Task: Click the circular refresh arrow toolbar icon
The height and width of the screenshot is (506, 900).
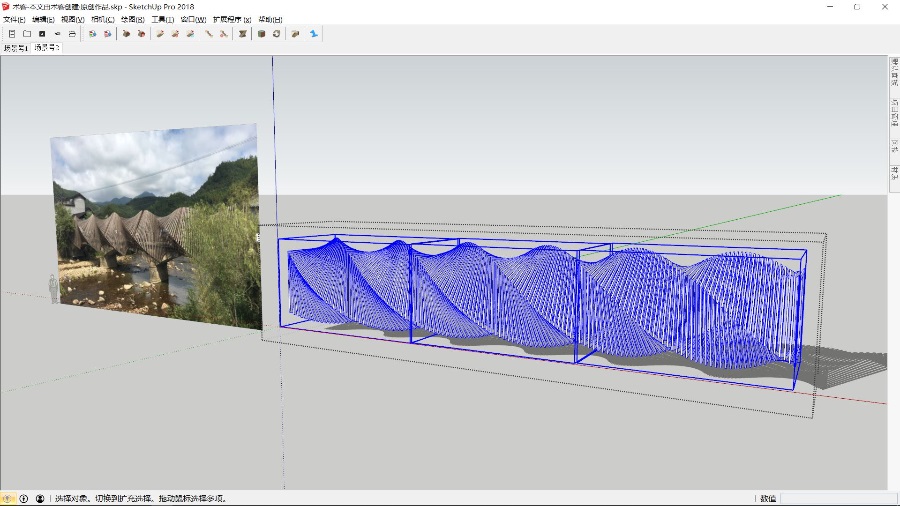Action: [277, 33]
